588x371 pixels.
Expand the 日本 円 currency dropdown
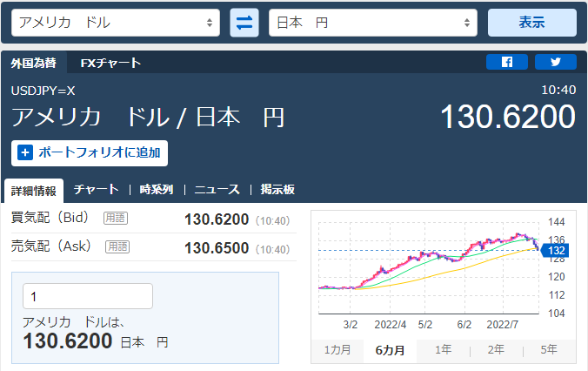[373, 23]
